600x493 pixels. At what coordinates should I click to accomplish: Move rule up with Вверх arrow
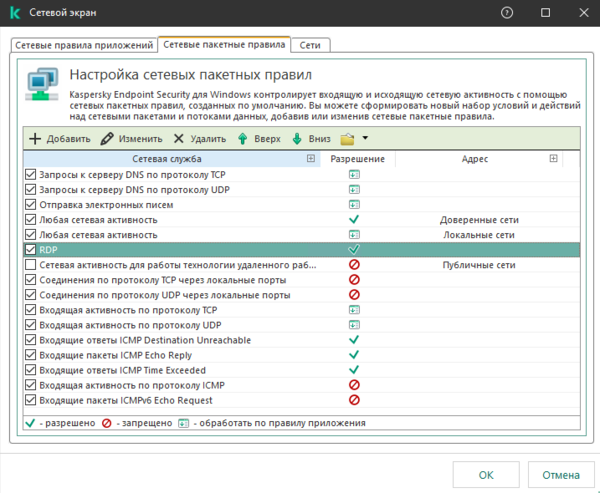(x=242, y=139)
